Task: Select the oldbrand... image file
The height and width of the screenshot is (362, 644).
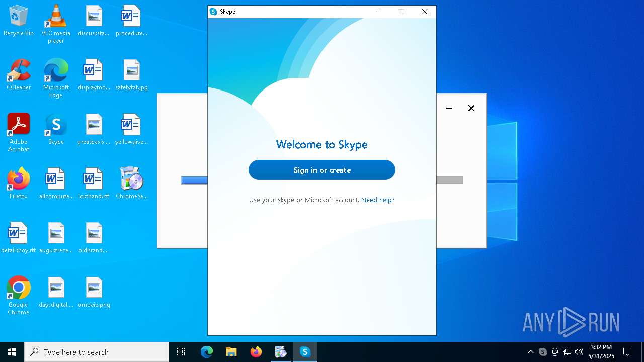Action: pos(94,238)
